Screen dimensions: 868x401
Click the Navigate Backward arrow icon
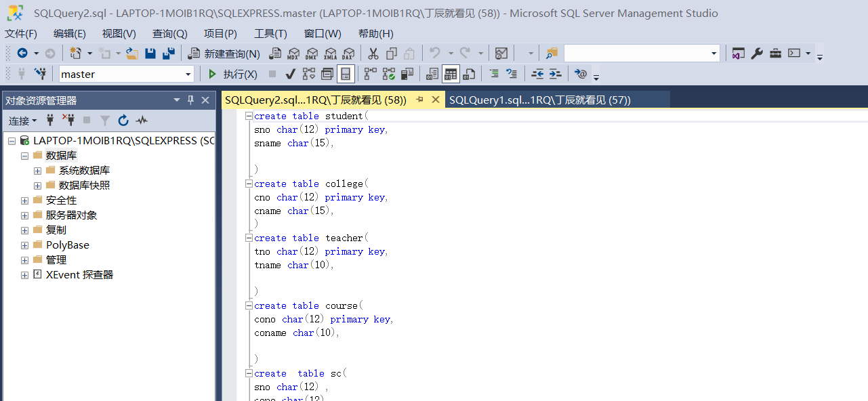point(22,54)
